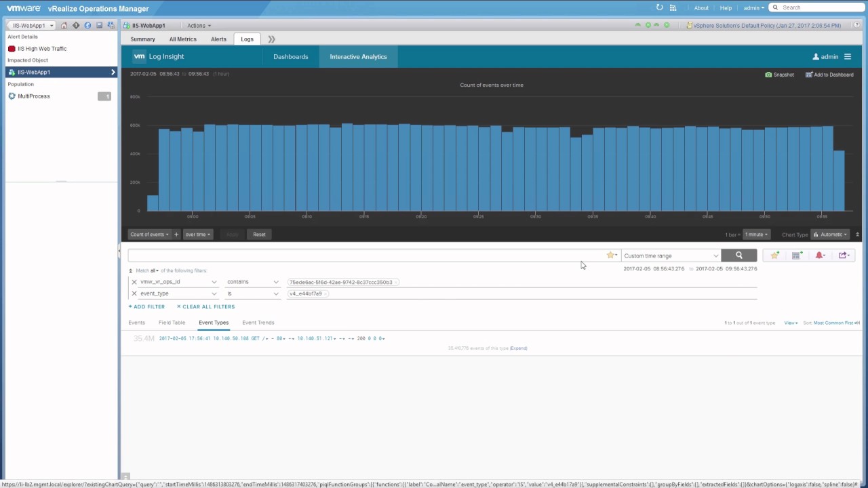Open the Dashboards tab in Log Insight
Screen dimensions: 868x488
[291, 57]
